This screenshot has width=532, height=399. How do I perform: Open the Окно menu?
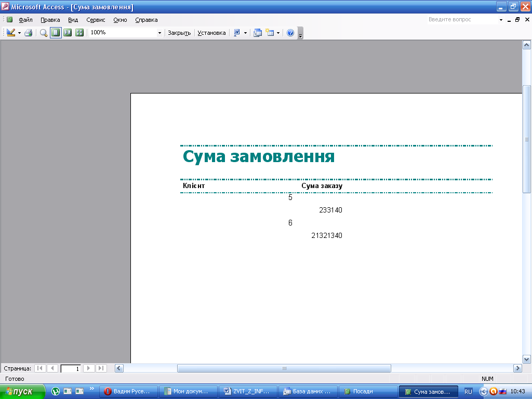click(120, 20)
